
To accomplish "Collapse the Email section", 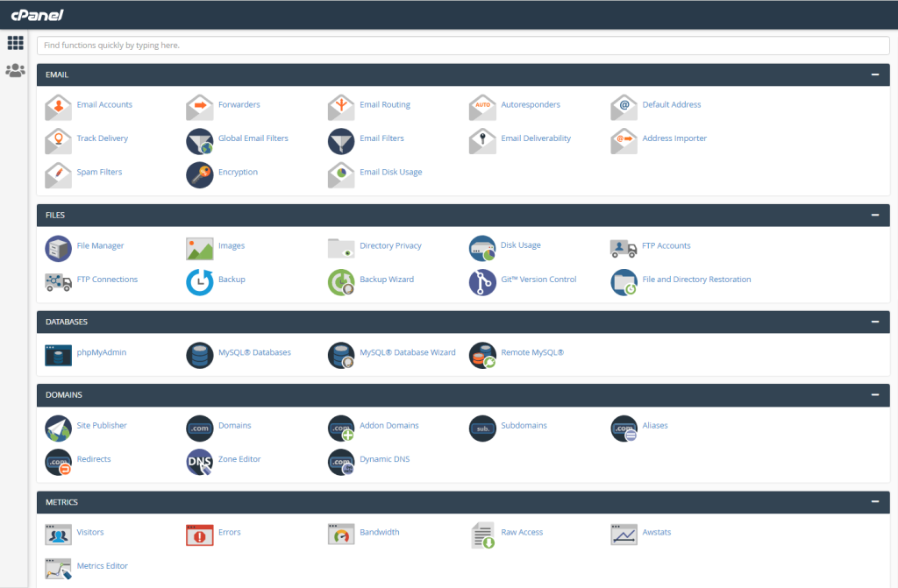I will (x=874, y=75).
